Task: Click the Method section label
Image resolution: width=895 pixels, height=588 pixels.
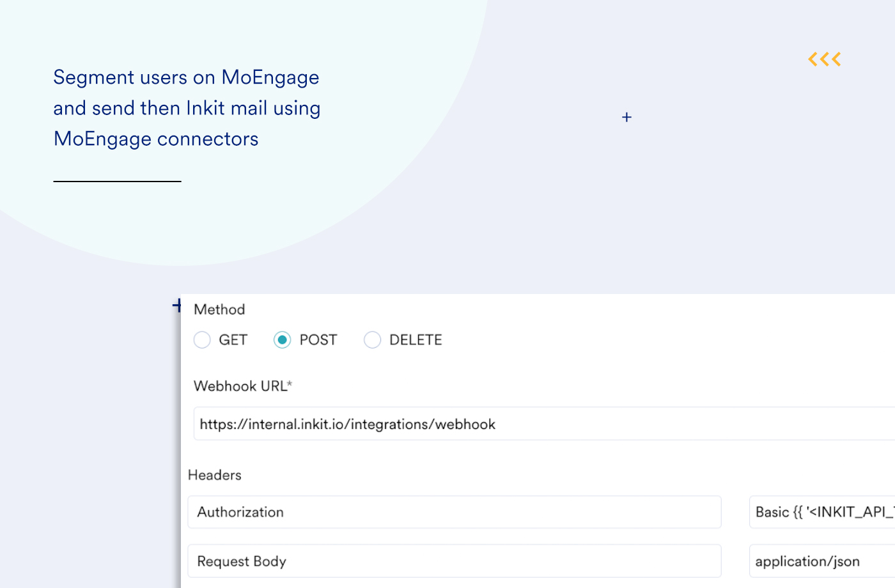Action: point(219,309)
